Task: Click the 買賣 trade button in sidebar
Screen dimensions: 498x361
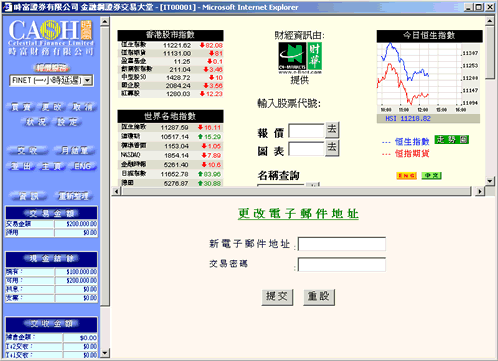Action: pos(21,107)
